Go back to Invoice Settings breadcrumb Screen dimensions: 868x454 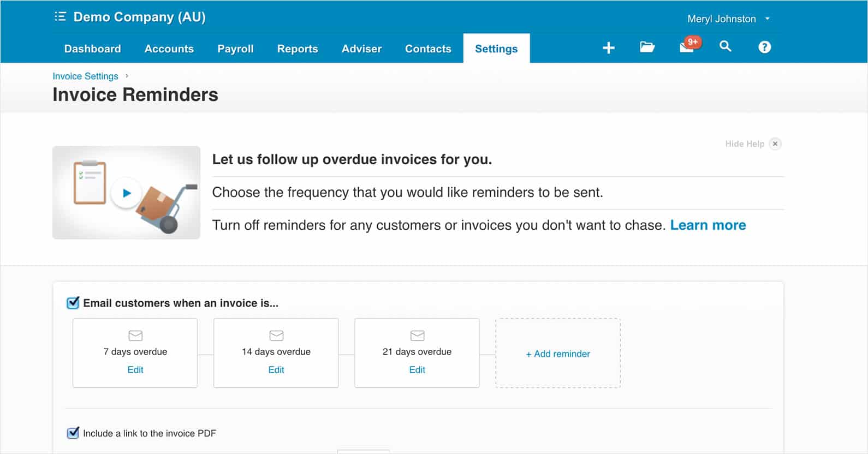[85, 76]
